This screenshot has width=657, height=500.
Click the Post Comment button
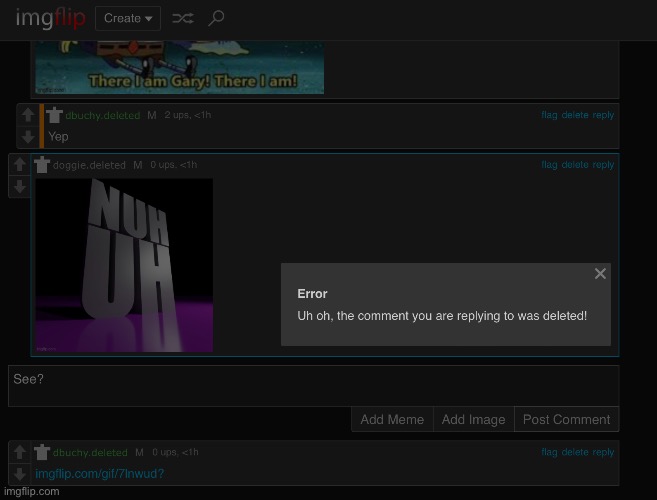[566, 419]
